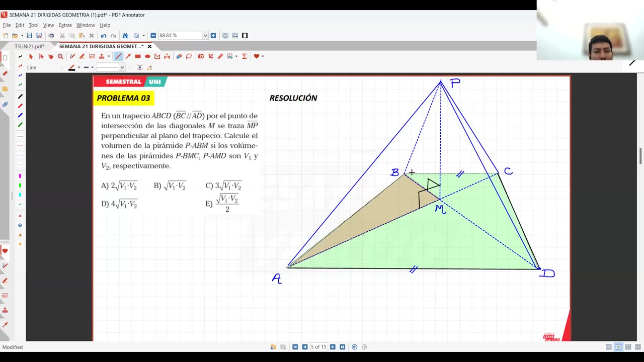
Task: Select the Stamp tool
Action: [x=102, y=56]
